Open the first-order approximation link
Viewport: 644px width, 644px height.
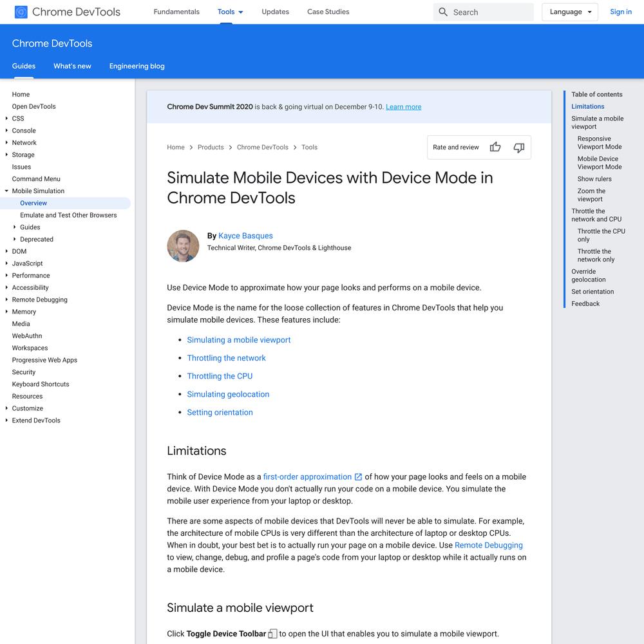coord(307,477)
